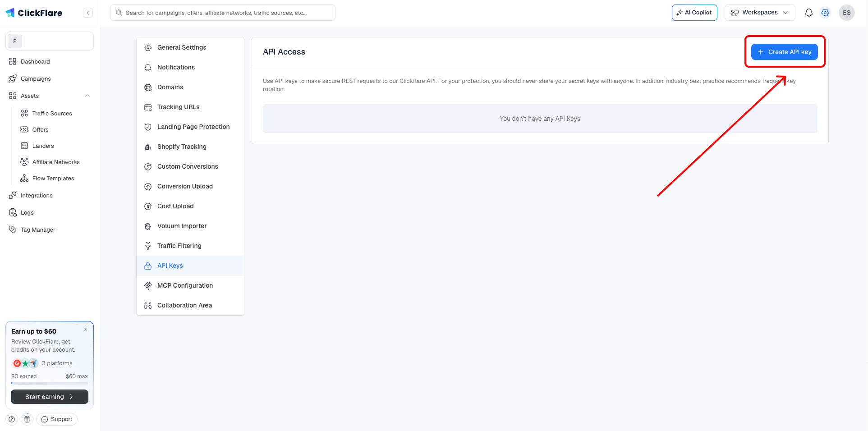Click the Dashboard grid icon

coord(13,61)
